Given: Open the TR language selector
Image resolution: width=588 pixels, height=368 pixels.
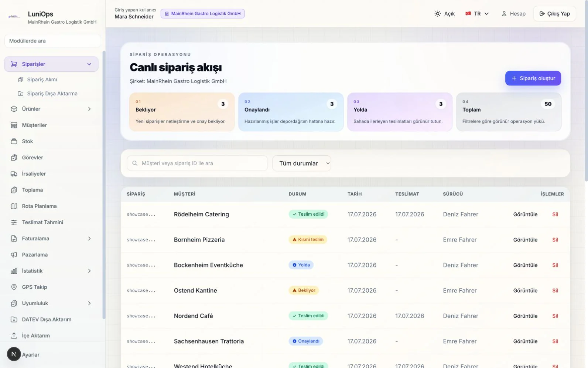Looking at the screenshot, I should (x=477, y=14).
